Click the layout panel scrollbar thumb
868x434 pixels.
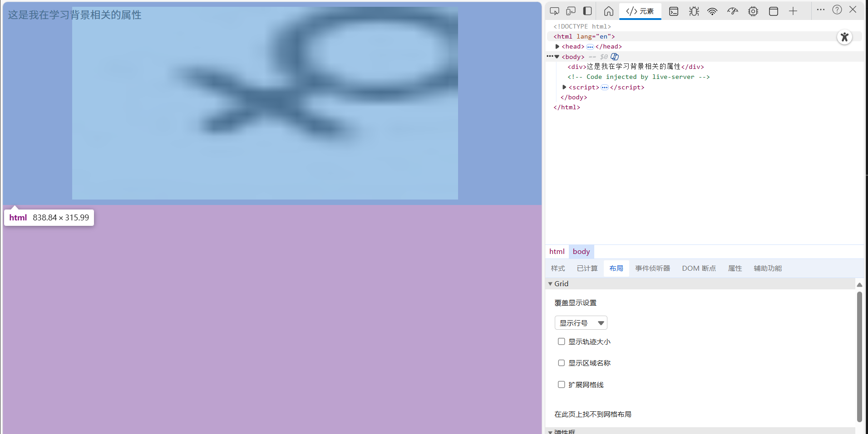[859, 356]
